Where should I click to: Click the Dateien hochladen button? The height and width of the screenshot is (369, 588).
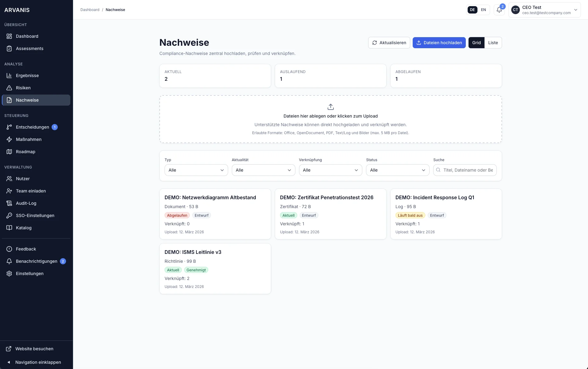point(439,42)
